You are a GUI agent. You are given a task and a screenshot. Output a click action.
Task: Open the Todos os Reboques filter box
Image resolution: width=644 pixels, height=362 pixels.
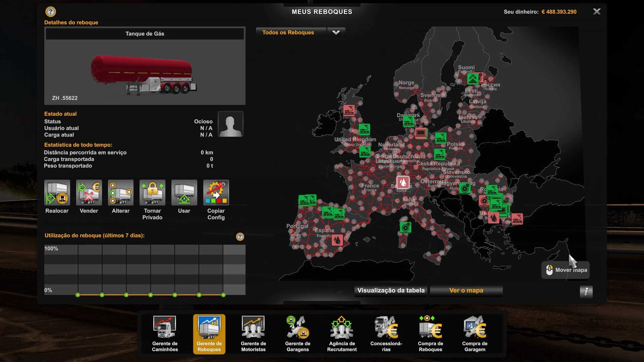(x=290, y=33)
